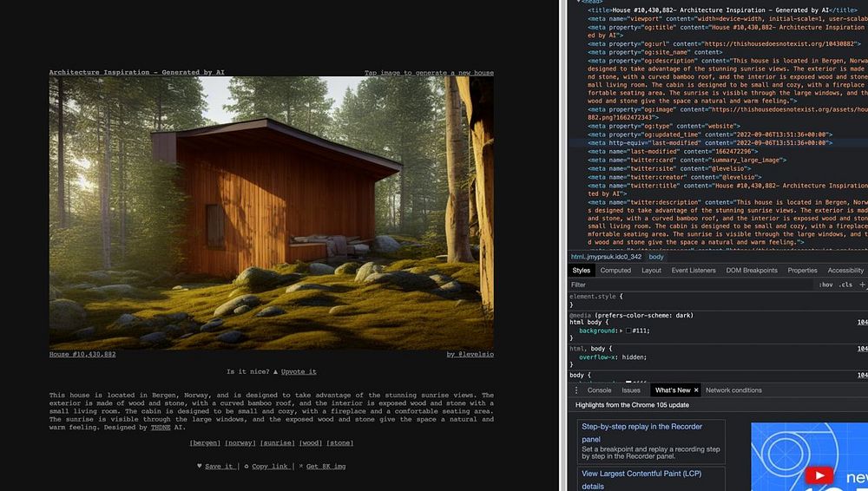Select the What's New drawer tab
The width and height of the screenshot is (868, 491).
(673, 390)
